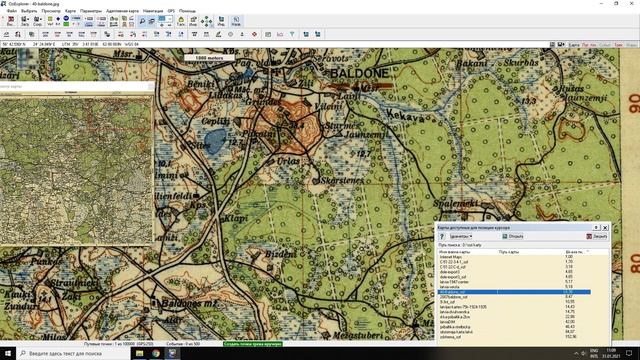This screenshot has width=640, height=360.
Task: Click the gray circle icon in second toolbar
Action: tap(231, 35)
